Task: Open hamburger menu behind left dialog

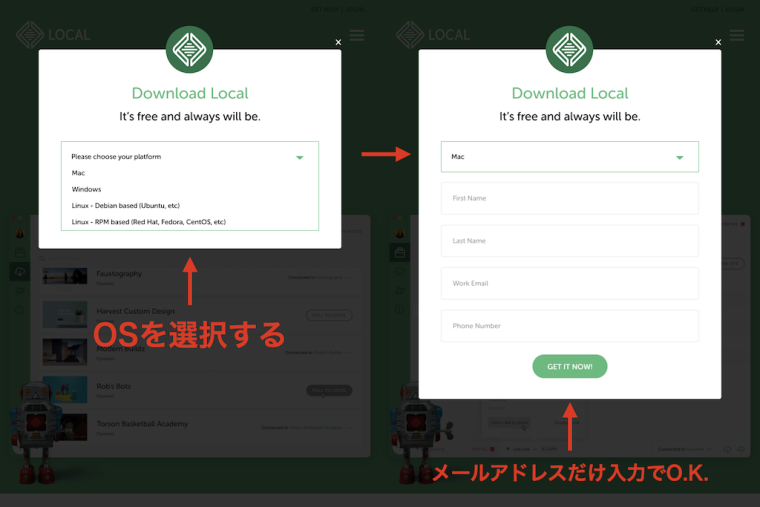Action: pos(357,35)
